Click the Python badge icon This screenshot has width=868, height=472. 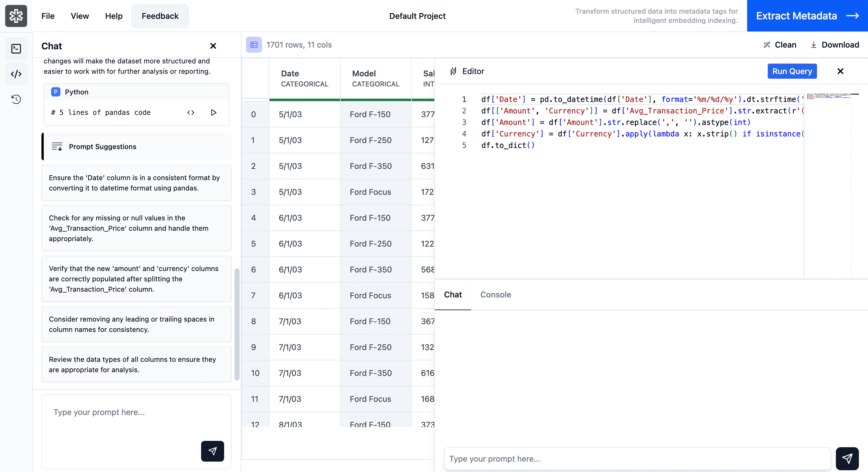pyautogui.click(x=56, y=92)
